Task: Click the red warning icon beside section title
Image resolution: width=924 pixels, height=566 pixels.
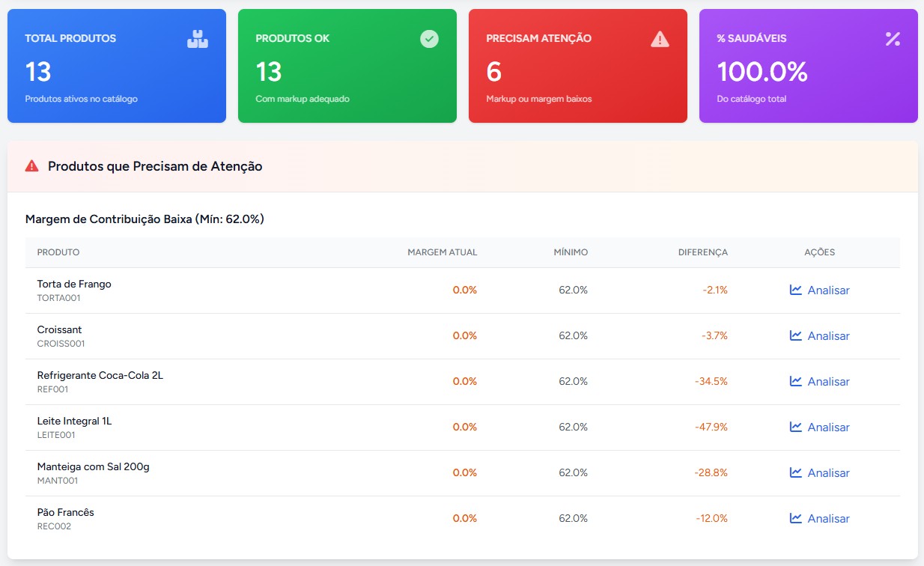Action: click(31, 166)
